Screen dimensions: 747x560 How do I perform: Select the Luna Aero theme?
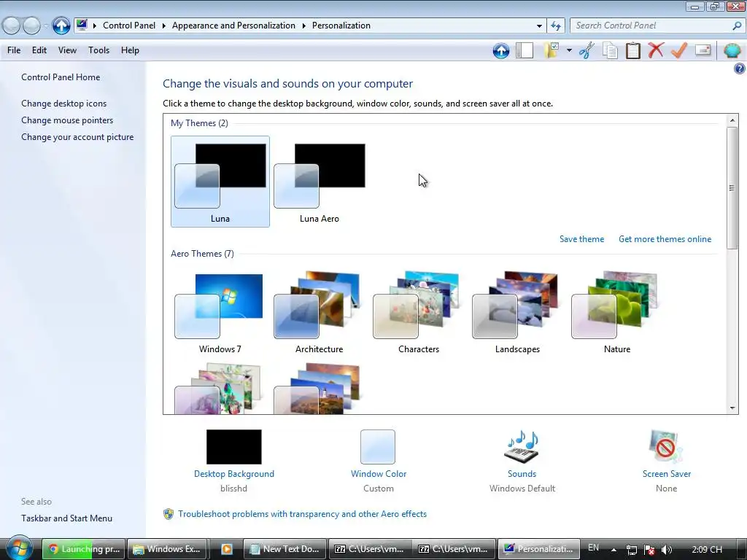(320, 182)
